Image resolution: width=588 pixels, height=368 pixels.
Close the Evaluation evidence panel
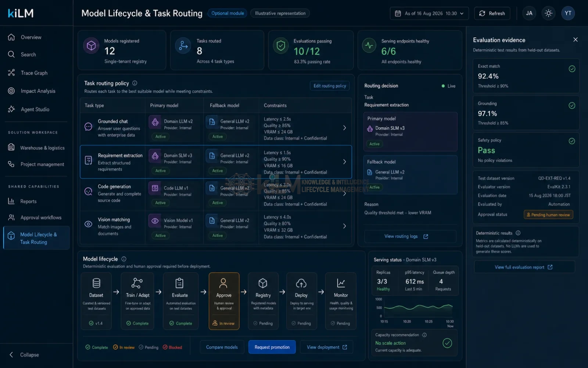[x=576, y=40]
